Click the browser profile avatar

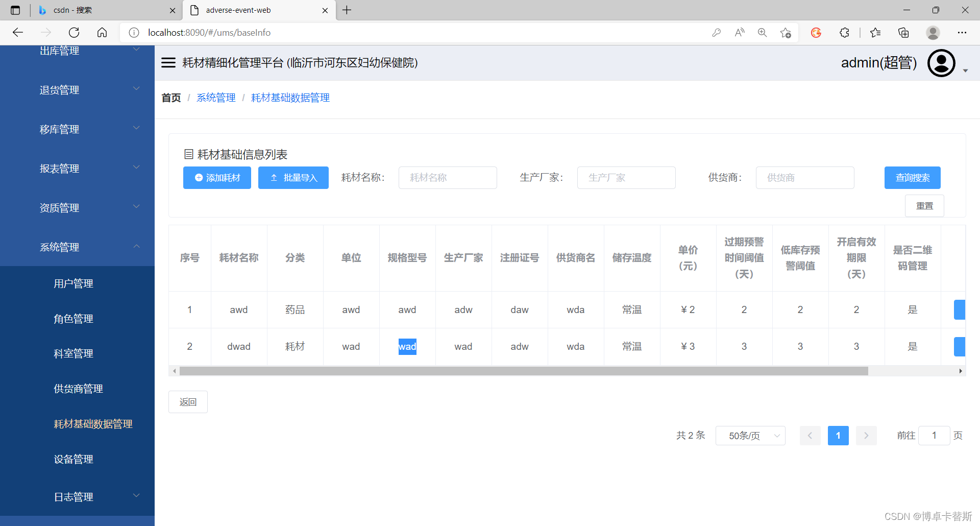click(x=933, y=33)
